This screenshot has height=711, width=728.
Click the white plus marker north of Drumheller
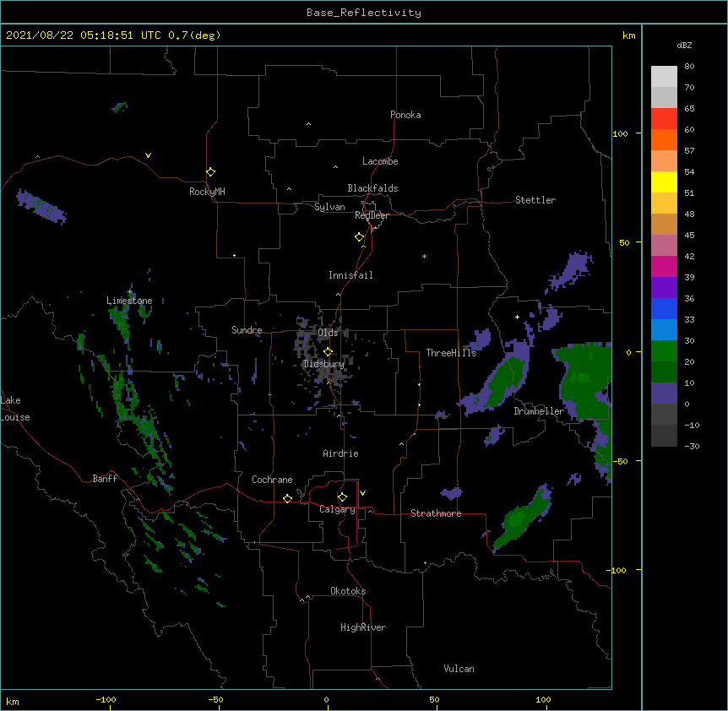(x=517, y=317)
